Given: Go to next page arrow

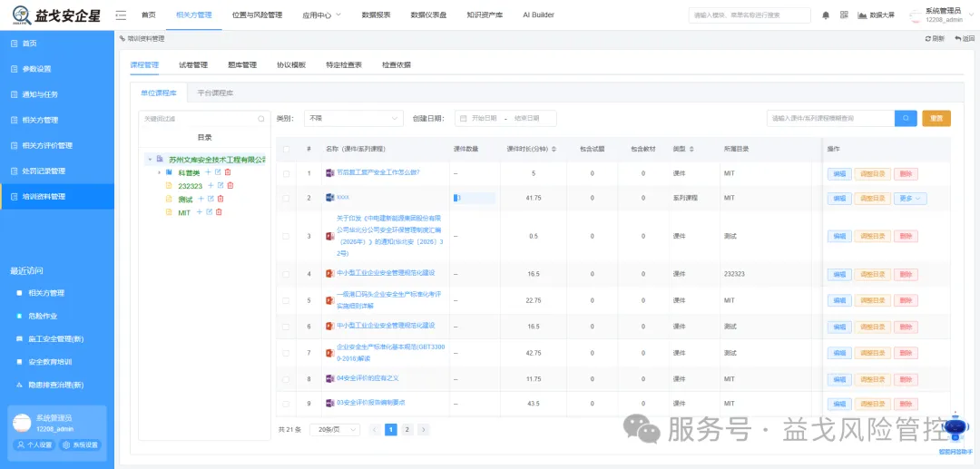Looking at the screenshot, I should tap(424, 430).
